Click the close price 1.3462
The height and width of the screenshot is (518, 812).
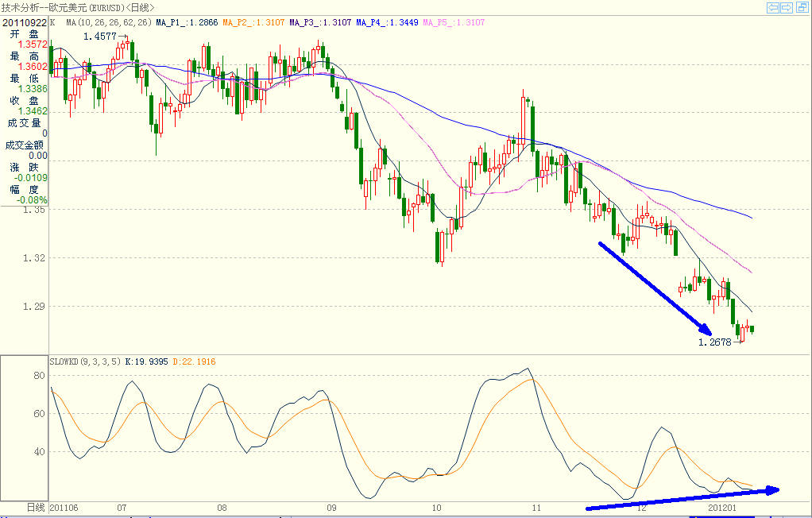33,111
